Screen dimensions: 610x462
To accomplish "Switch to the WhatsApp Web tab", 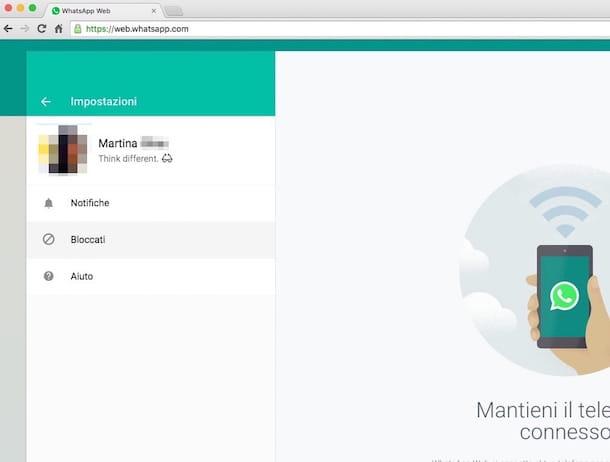I will point(104,11).
